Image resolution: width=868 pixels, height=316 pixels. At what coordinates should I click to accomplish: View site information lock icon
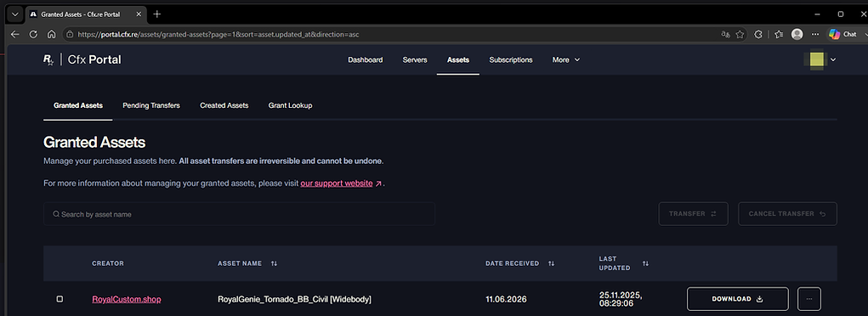pyautogui.click(x=70, y=34)
